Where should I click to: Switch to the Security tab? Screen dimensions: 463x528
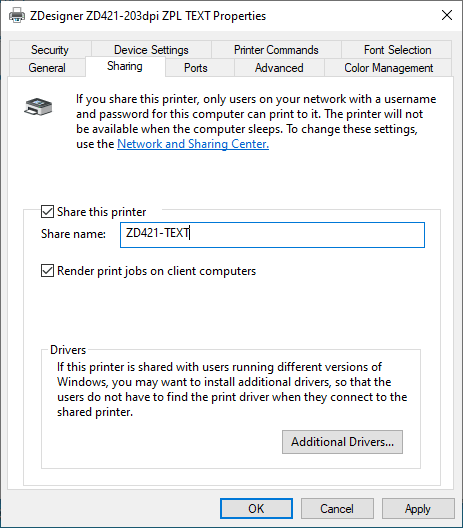click(50, 50)
